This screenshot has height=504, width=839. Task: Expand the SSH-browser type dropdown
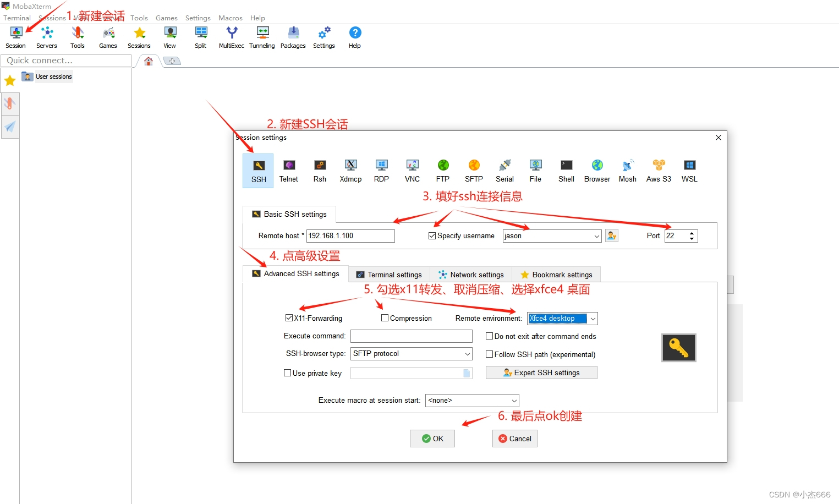[468, 354]
